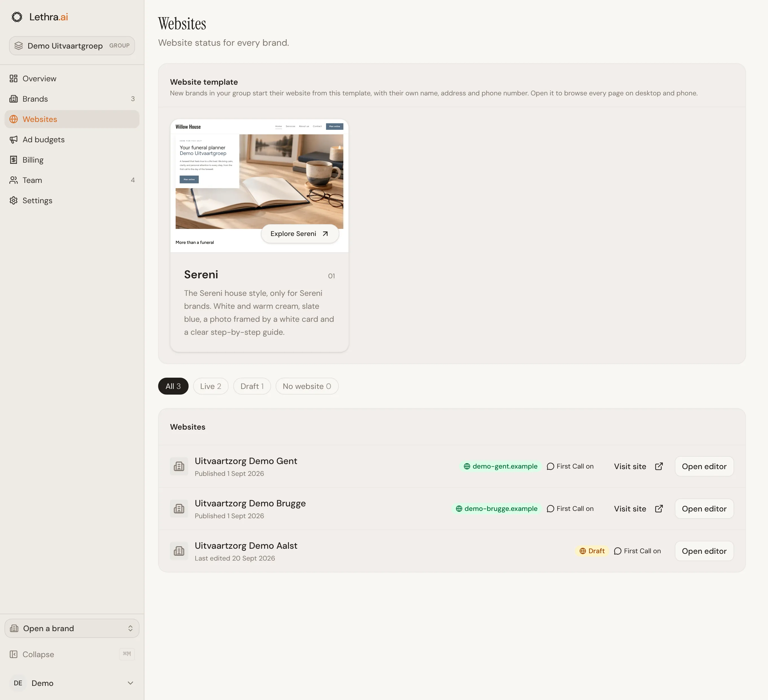Visit site for Uitvaartzorg Demo Brugge
This screenshot has width=768, height=700.
point(638,508)
